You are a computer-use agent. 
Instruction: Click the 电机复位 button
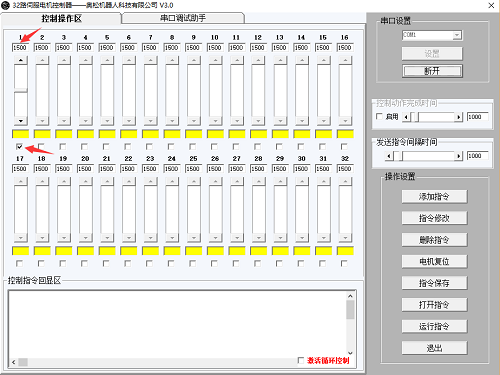pos(434,261)
